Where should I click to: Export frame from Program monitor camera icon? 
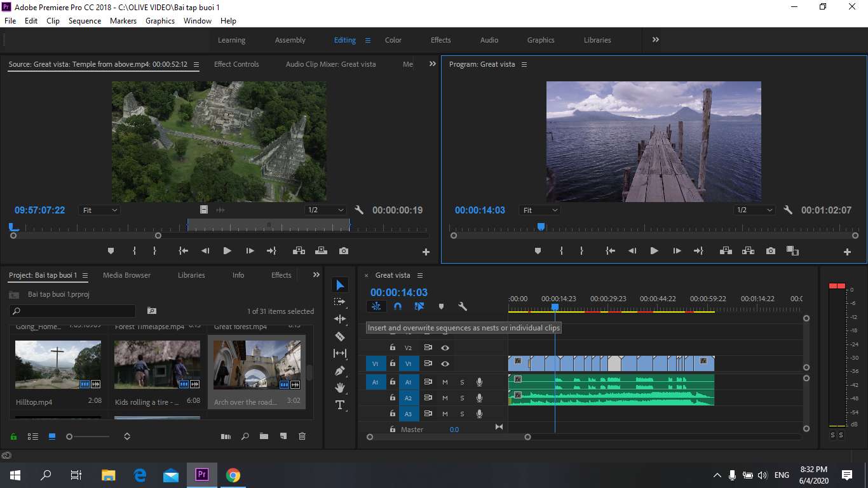771,251
